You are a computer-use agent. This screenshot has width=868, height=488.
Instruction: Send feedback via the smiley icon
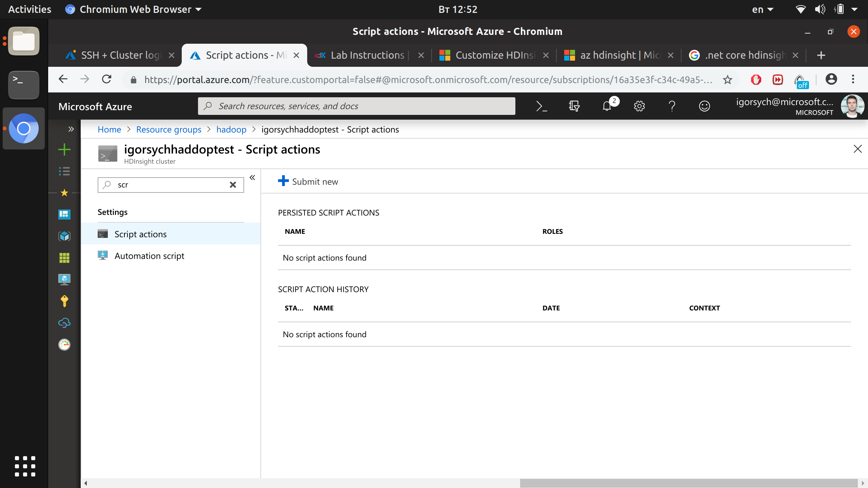[x=705, y=106]
